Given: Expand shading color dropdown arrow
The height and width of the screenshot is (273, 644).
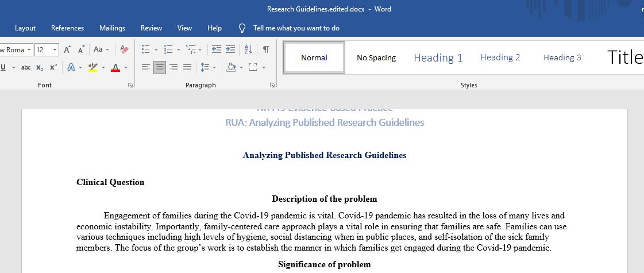Looking at the screenshot, I should click(241, 67).
